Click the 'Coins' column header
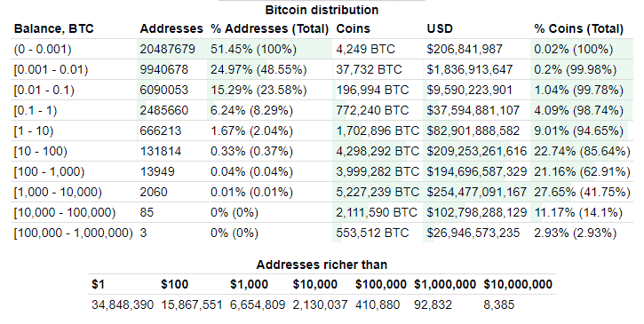Image resolution: width=644 pixels, height=324 pixels. pos(354,28)
